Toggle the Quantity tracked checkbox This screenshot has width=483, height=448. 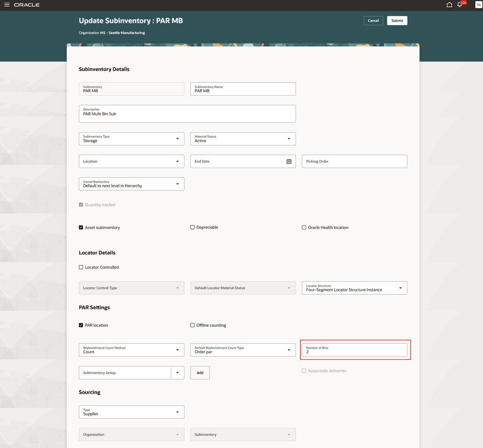point(81,205)
